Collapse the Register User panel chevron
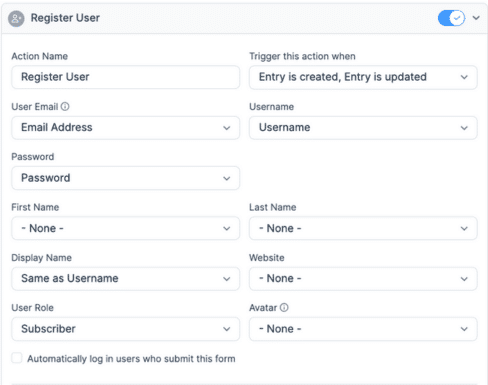The width and height of the screenshot is (488, 385). coord(476,18)
